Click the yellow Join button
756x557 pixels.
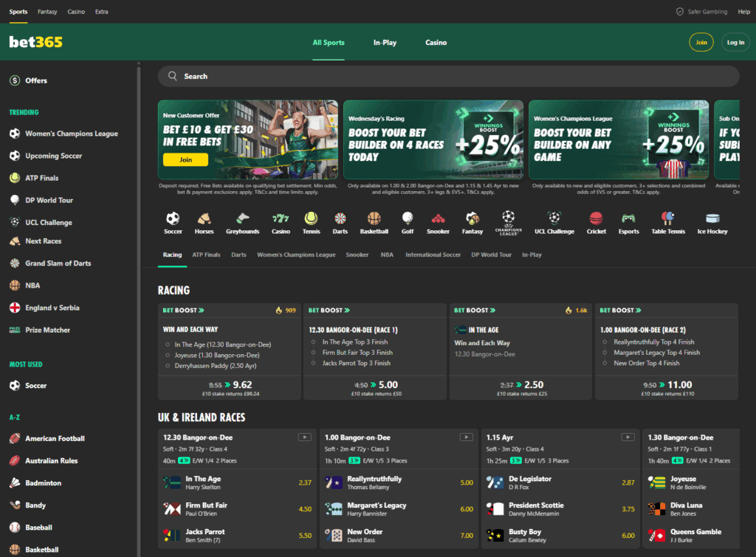(701, 42)
